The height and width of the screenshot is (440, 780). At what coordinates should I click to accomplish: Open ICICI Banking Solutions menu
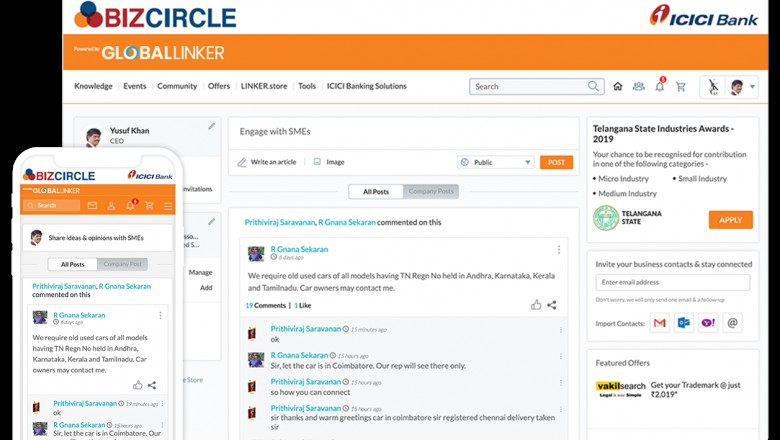tap(366, 86)
